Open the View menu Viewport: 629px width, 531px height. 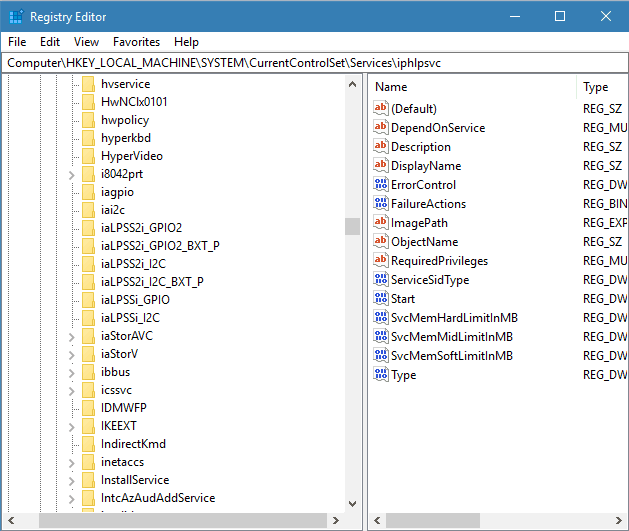coord(86,42)
